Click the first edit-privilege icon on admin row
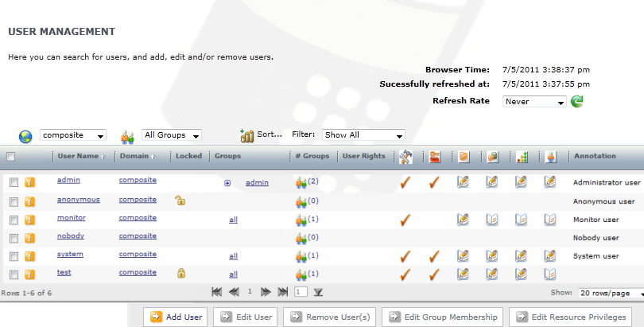 pyautogui.click(x=463, y=181)
